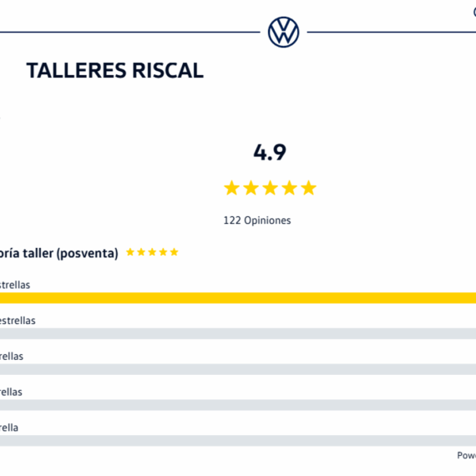Open the 122 Opiniones link
This screenshot has width=476, height=476.
(x=257, y=220)
